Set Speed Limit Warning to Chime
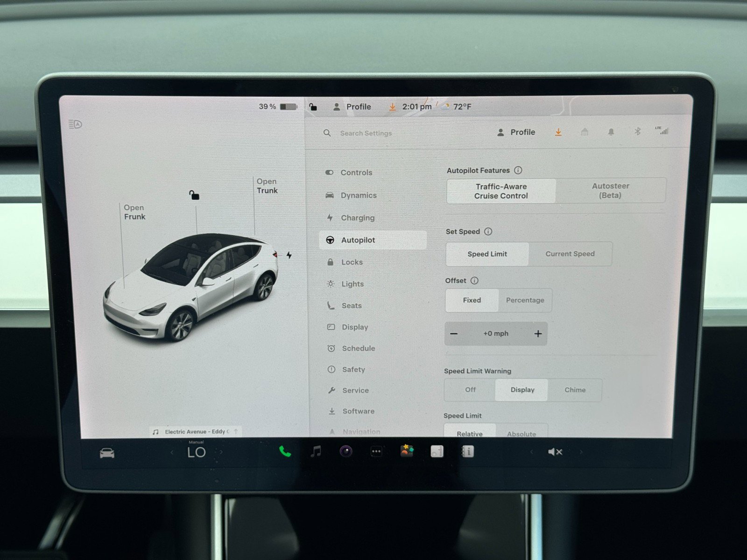The width and height of the screenshot is (747, 560). click(575, 390)
